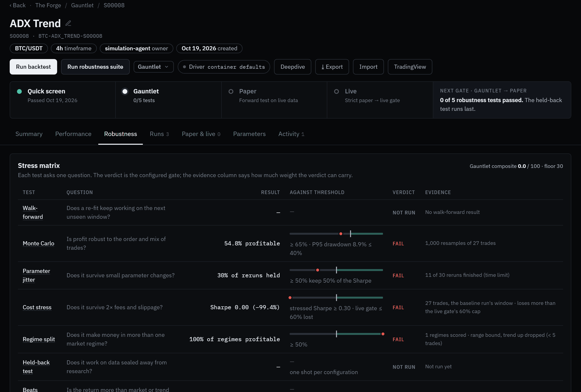Click the Gauntlet stage white dot
The height and width of the screenshot is (392, 581).
click(125, 91)
